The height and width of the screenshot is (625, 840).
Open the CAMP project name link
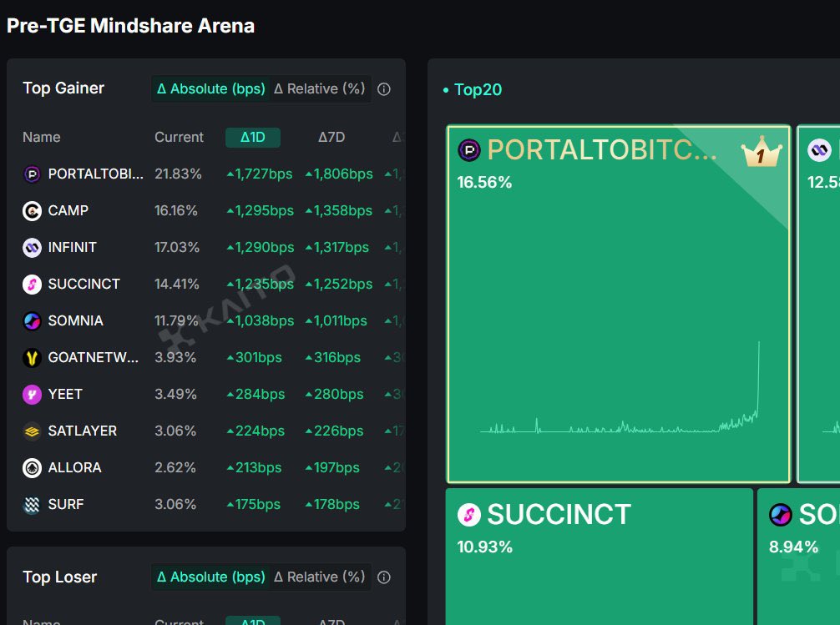click(x=68, y=210)
